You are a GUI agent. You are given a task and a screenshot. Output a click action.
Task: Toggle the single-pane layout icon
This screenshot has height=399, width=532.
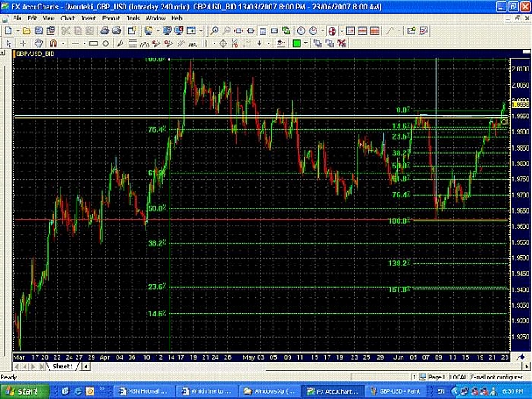(351, 31)
